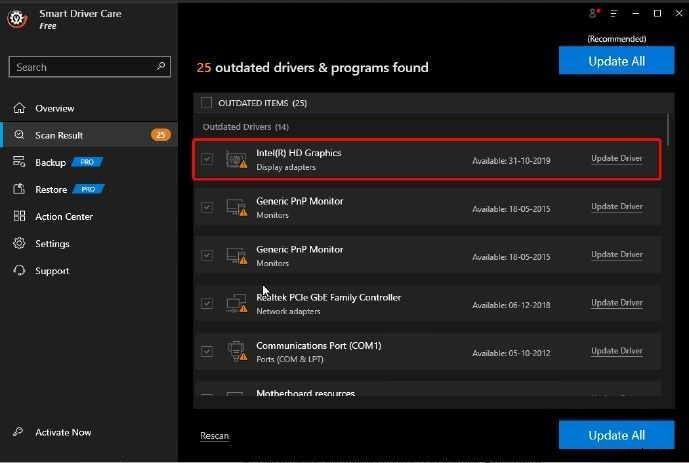Click the Action Center grid icon
Screen dimensions: 689x463
[x=19, y=216]
